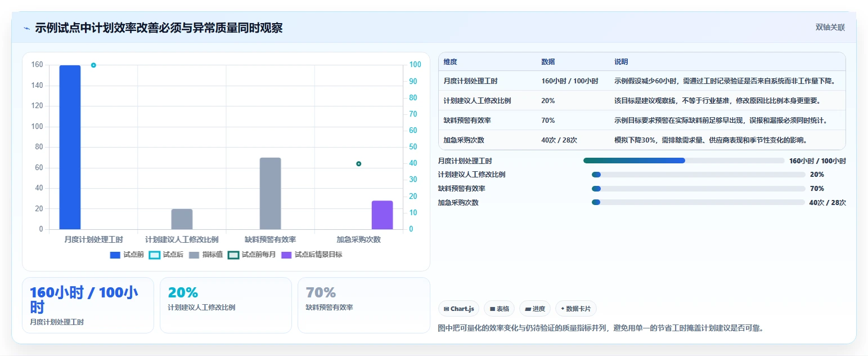Select the 月度计划处理工时 table row label
Viewport: 868px width, 356px height.
coord(470,81)
